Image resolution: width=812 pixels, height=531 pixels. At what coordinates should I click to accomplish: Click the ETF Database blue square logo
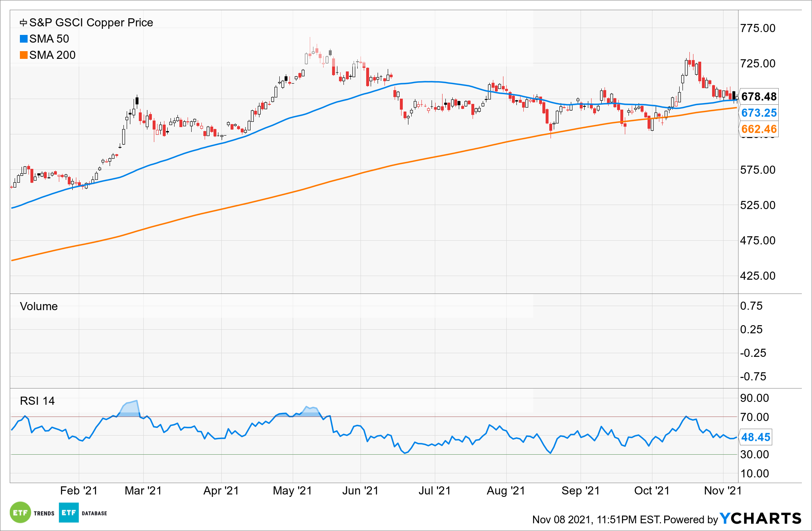coord(69,513)
